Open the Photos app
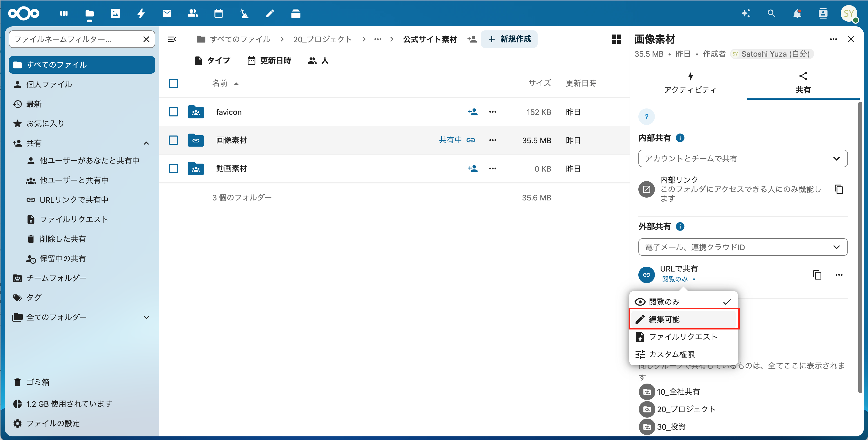 115,13
